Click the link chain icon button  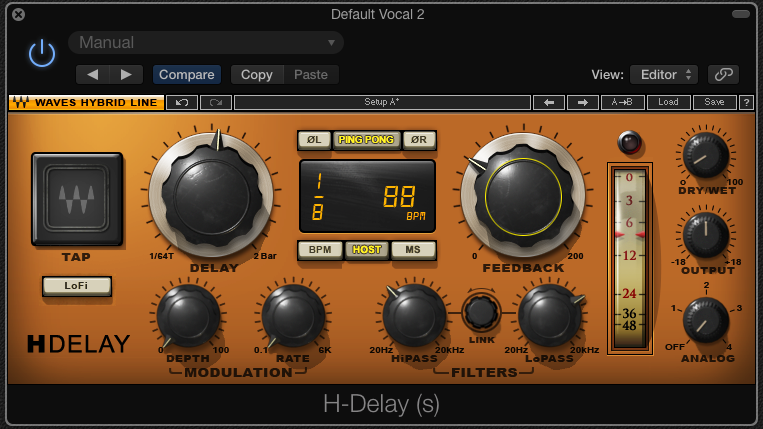coord(723,74)
